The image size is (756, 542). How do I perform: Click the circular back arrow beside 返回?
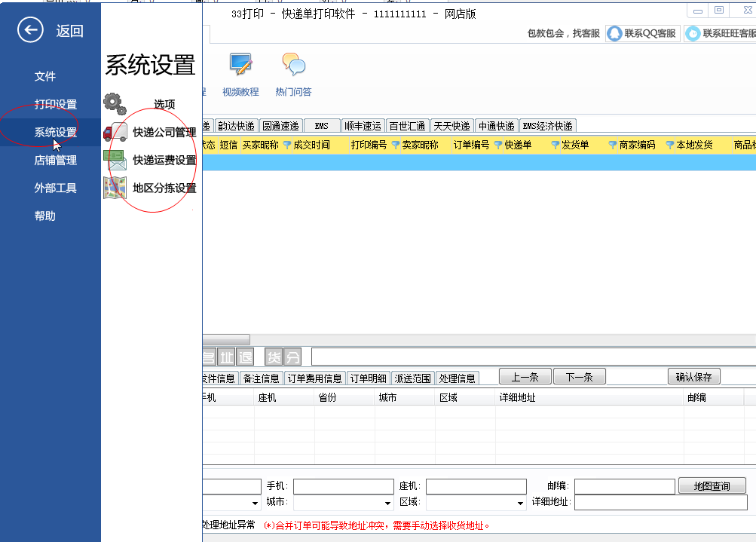point(29,30)
